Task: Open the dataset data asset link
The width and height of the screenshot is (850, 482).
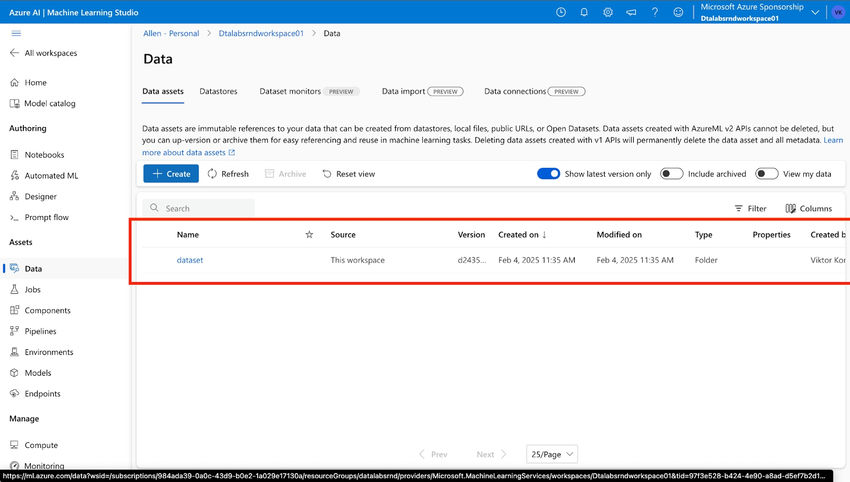Action: [190, 260]
